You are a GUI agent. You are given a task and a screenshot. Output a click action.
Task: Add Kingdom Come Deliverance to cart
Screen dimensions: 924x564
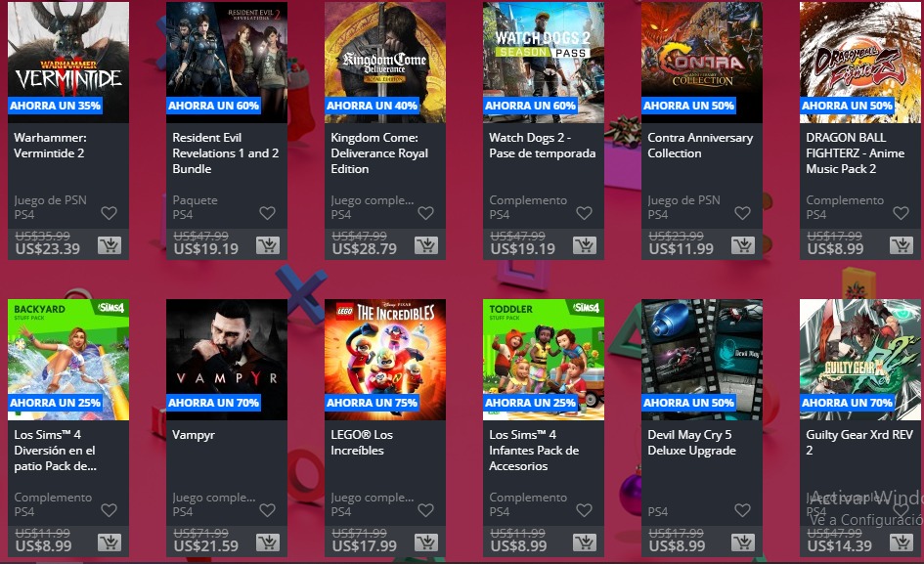426,245
